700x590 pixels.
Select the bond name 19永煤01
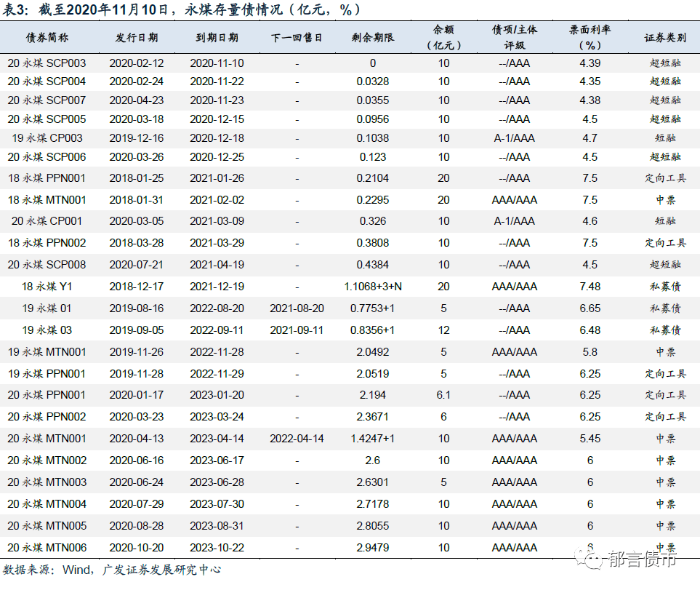[45, 308]
